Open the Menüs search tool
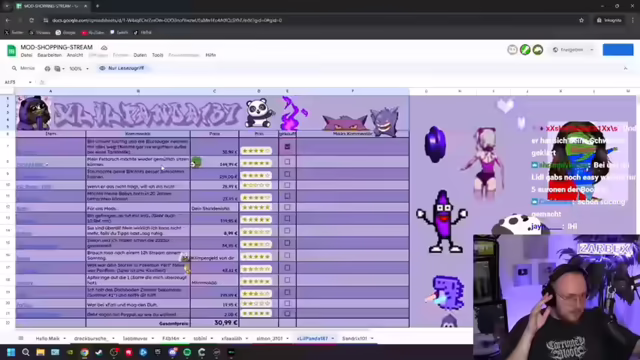 (23, 68)
